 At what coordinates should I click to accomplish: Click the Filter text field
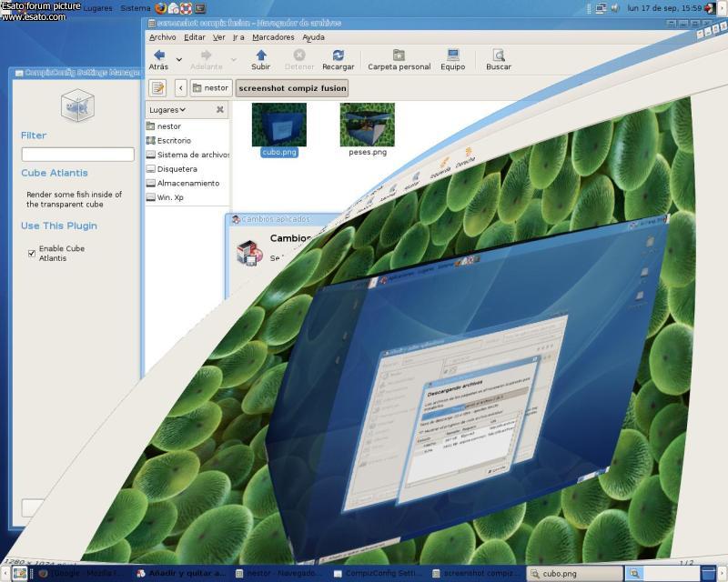point(77,155)
